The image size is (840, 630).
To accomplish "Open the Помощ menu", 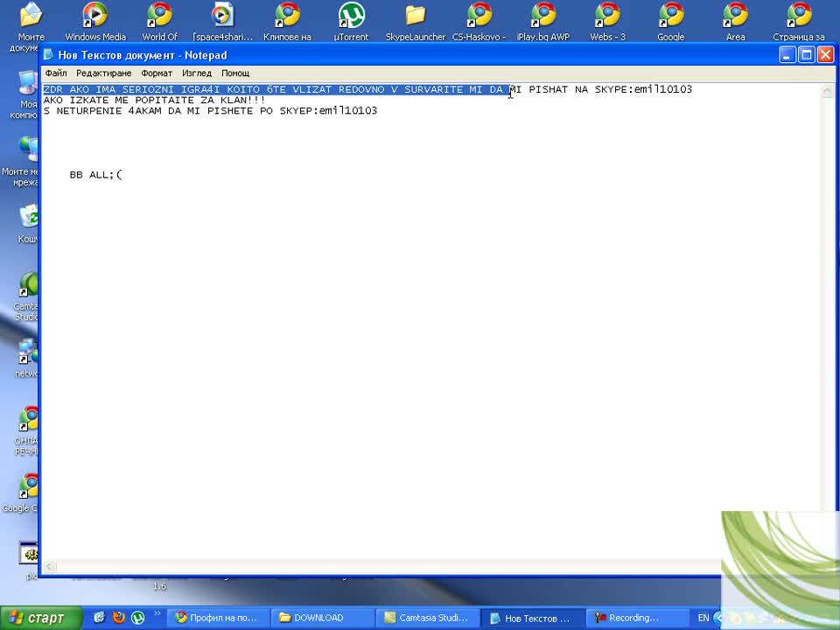I will tap(235, 73).
